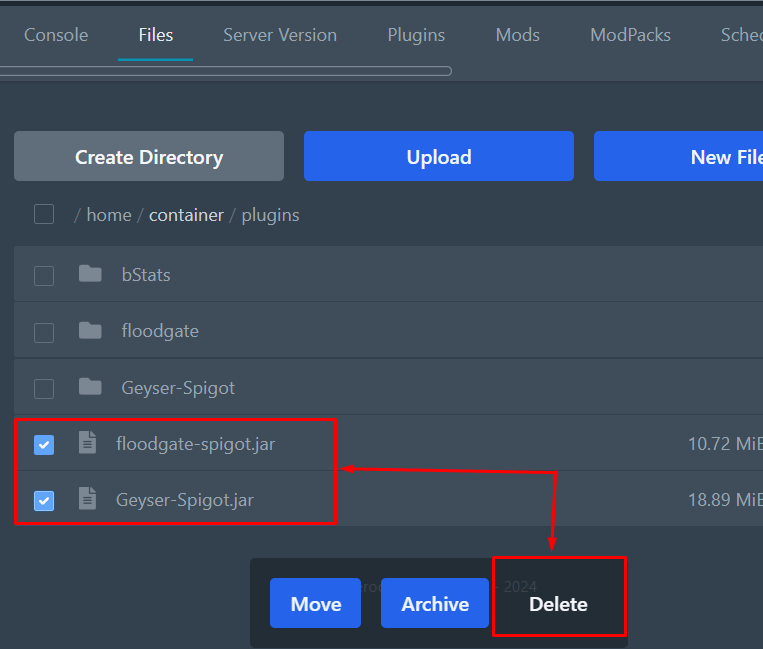Click the Create Directory button
Screen dimensions: 763x649
149,156
